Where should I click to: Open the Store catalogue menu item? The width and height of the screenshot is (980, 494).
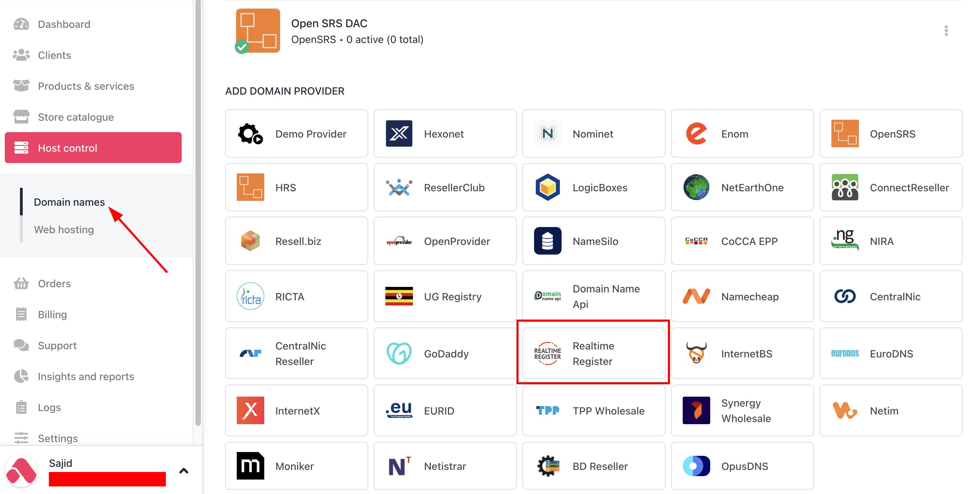(76, 117)
